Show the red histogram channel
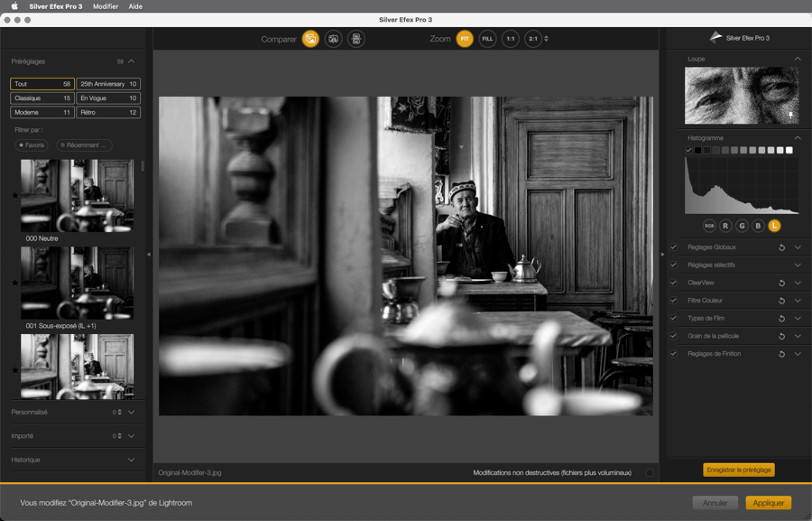The width and height of the screenshot is (812, 521). (725, 226)
